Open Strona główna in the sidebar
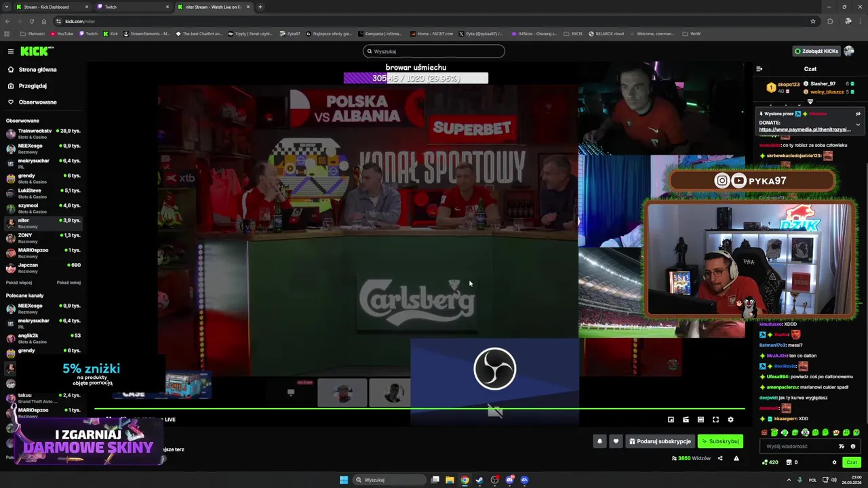Screen dimensions: 868x488 [x=38, y=69]
